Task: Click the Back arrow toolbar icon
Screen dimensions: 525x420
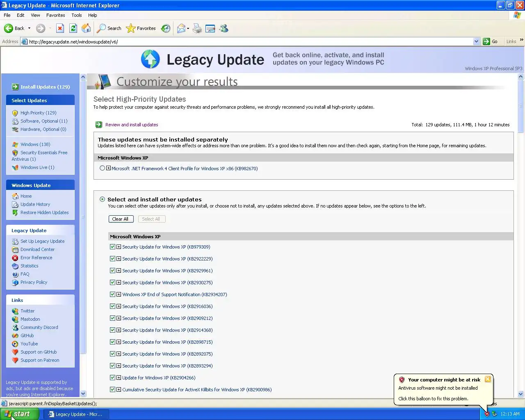Action: tap(9, 28)
